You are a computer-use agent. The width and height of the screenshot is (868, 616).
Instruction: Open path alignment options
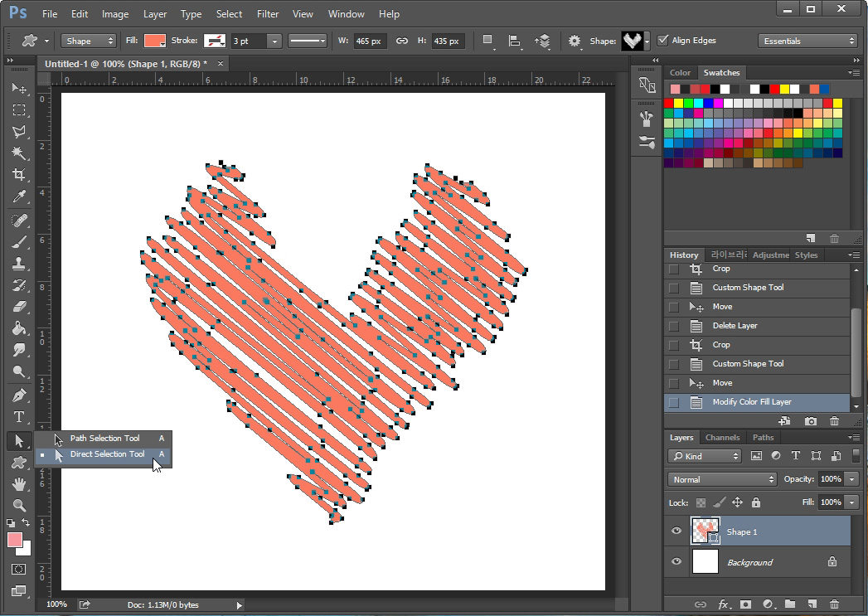click(x=515, y=41)
